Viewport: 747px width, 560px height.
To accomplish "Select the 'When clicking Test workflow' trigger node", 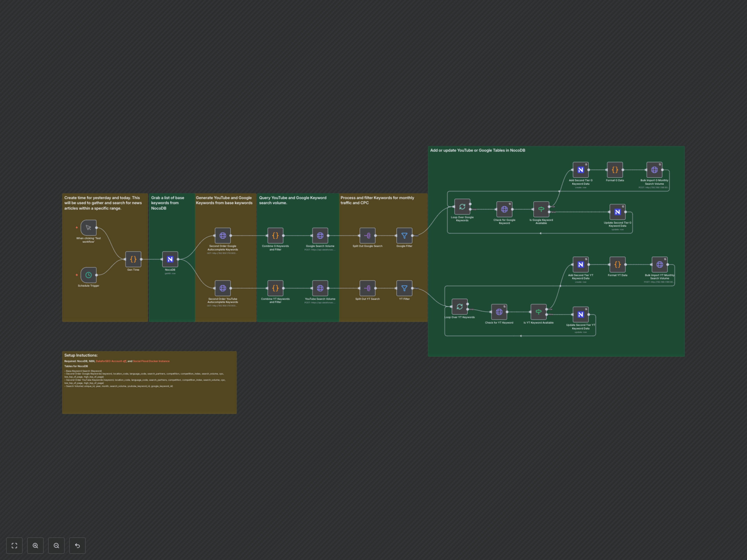I will 89,228.
